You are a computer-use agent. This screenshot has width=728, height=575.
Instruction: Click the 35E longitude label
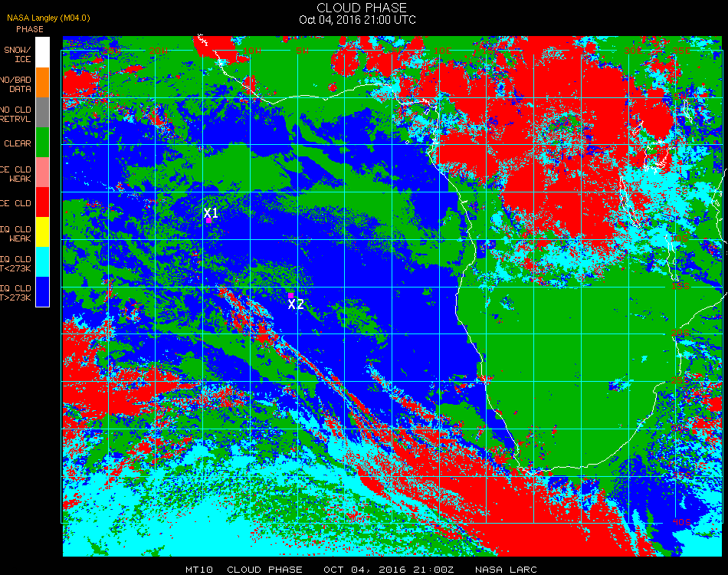[x=681, y=51]
